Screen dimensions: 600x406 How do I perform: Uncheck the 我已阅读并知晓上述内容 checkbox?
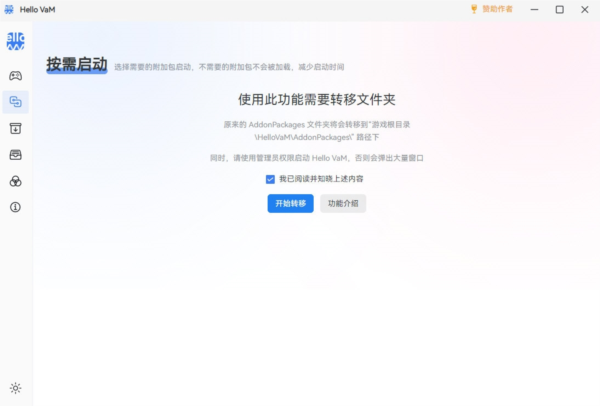click(270, 179)
